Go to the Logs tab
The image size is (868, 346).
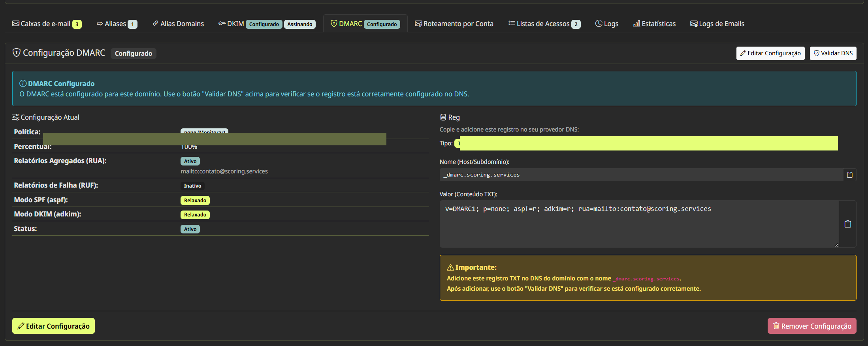(x=606, y=24)
